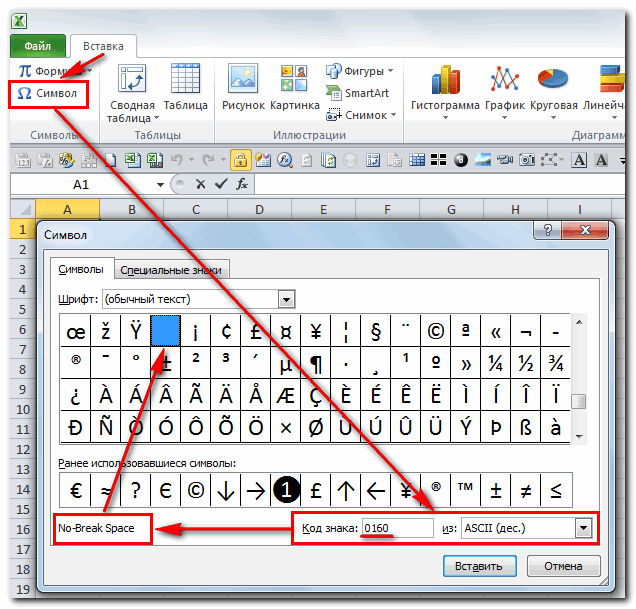Click the paste formatting (% brush) toolbar icon
The height and width of the screenshot is (609, 636).
click(x=67, y=160)
